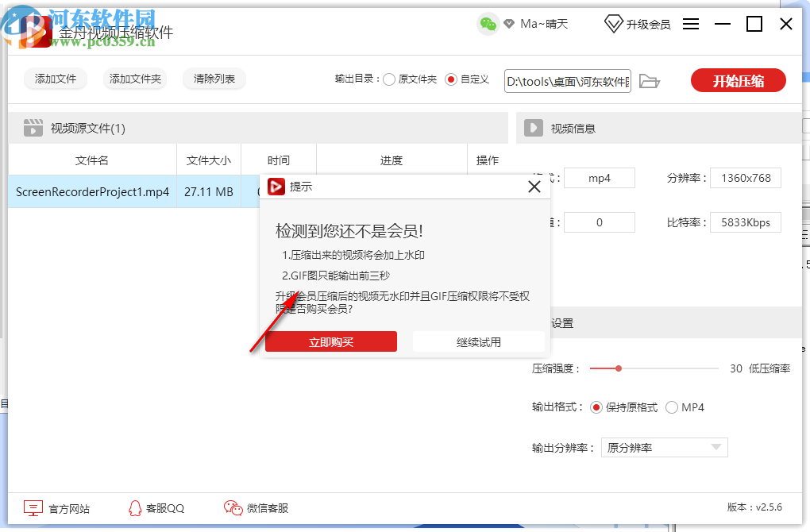Click the video source files panel icon
The image size is (810, 532).
(x=33, y=127)
